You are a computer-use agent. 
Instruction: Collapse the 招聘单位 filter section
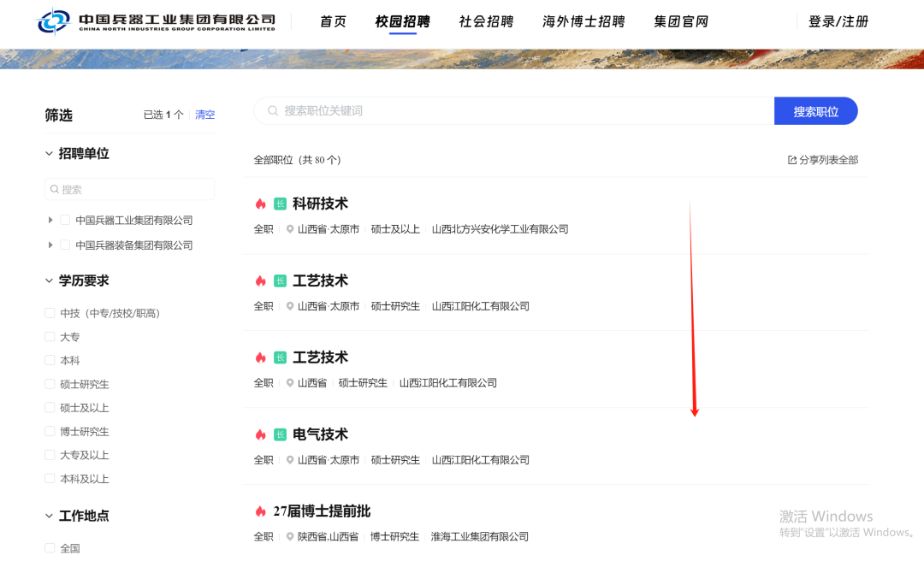(49, 154)
